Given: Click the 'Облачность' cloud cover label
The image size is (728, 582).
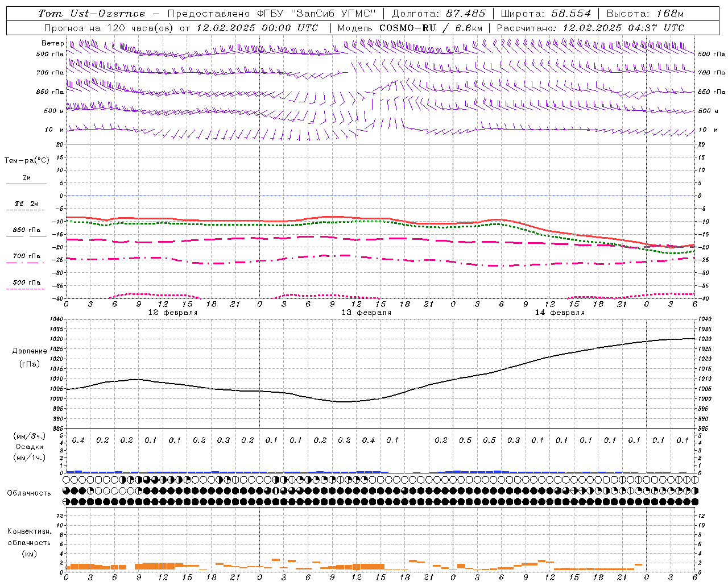Looking at the screenshot, I should point(29,493).
